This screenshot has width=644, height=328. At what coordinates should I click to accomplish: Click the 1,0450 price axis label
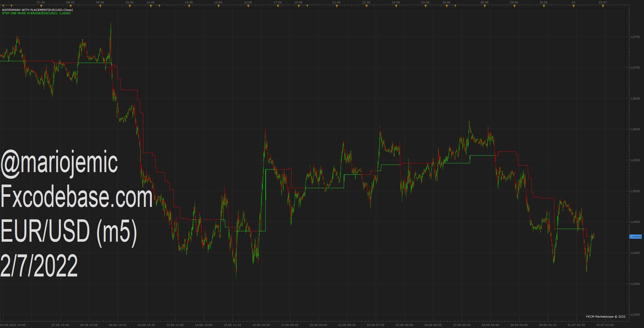[635, 222]
